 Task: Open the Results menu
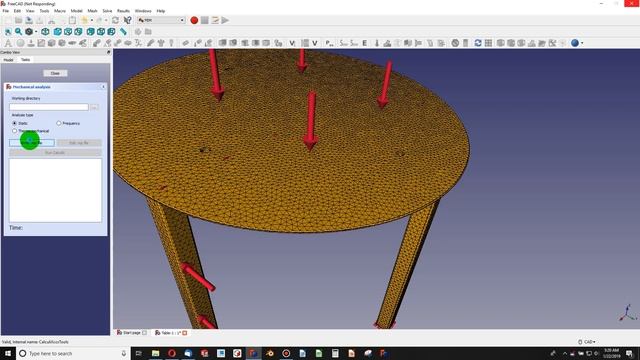click(123, 11)
